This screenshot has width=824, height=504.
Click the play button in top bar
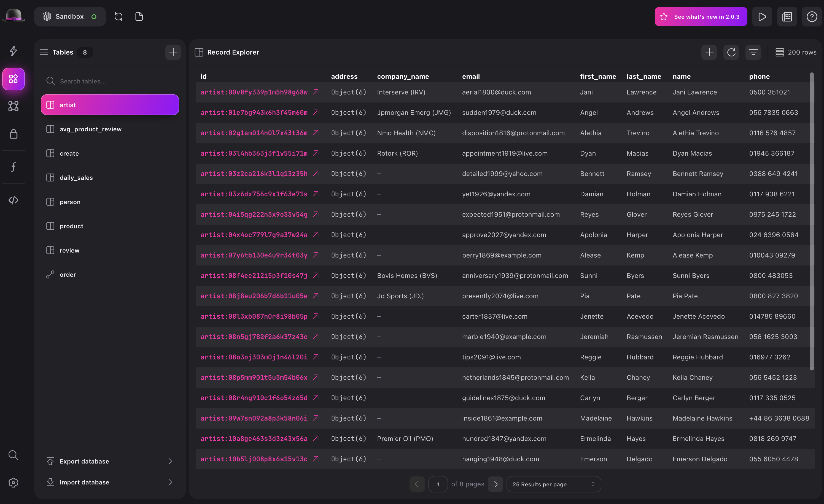coord(762,16)
